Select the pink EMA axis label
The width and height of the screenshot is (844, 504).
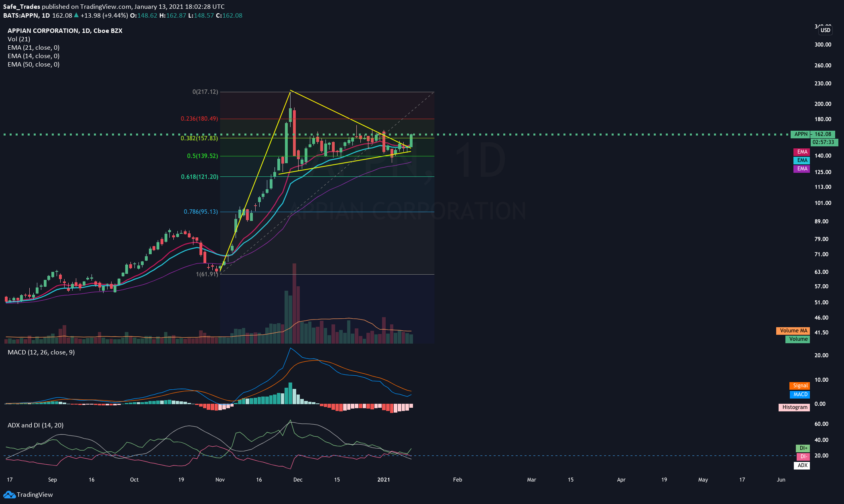802,152
